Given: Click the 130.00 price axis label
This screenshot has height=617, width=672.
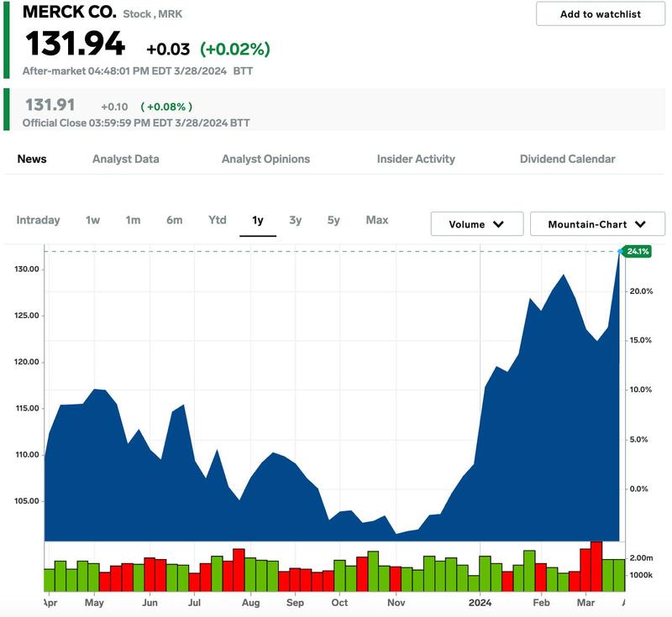Looking at the screenshot, I should tap(27, 269).
